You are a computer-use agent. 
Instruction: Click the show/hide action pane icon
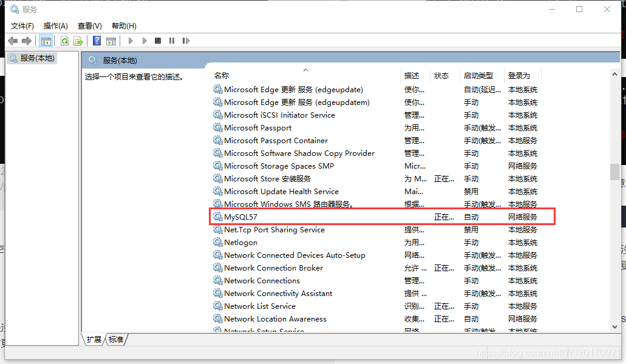click(111, 41)
